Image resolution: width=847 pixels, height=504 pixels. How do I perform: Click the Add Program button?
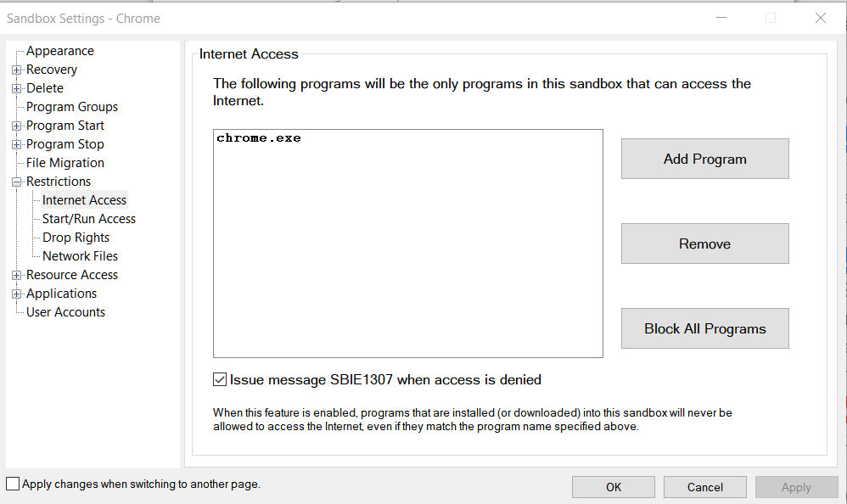[x=704, y=159]
